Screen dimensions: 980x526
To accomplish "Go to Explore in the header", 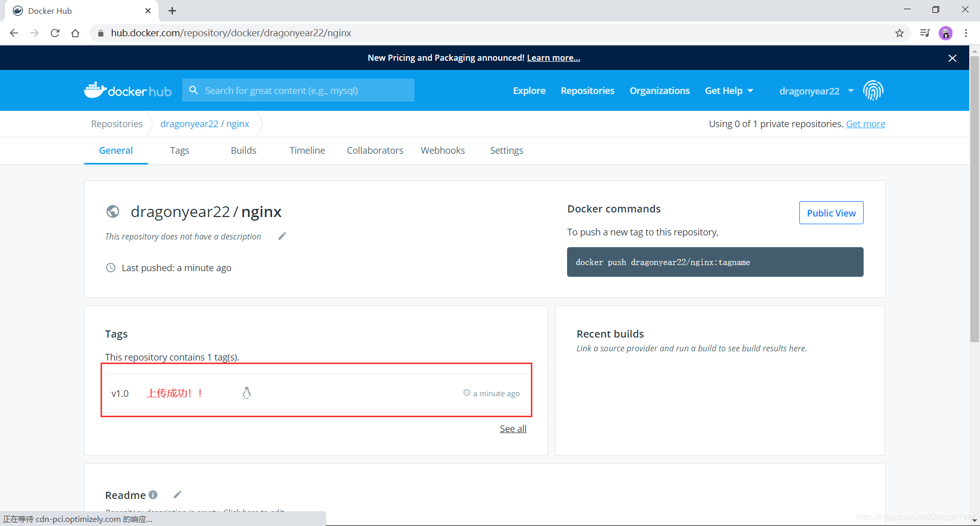I will 529,90.
